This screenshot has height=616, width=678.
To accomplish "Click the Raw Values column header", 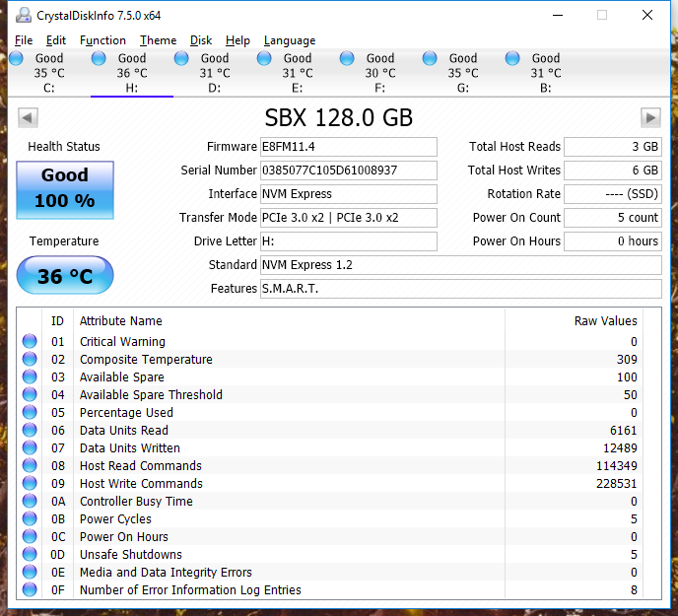I will point(605,320).
